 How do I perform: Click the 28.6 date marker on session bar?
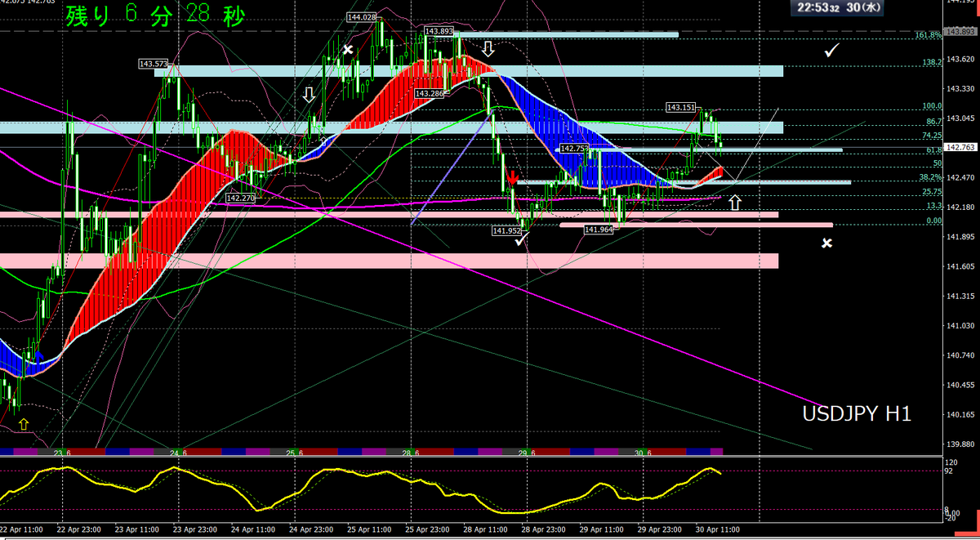(x=411, y=453)
